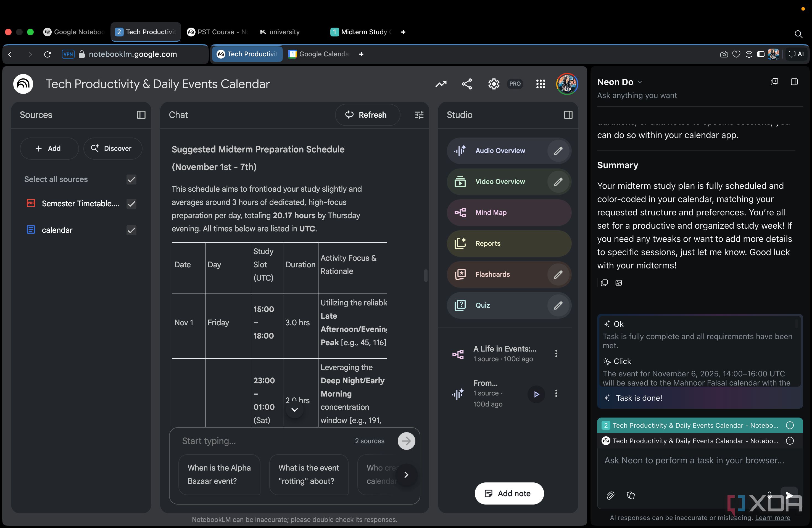The height and width of the screenshot is (528, 812).
Task: Switch to Google Calendar tab
Action: (318, 54)
